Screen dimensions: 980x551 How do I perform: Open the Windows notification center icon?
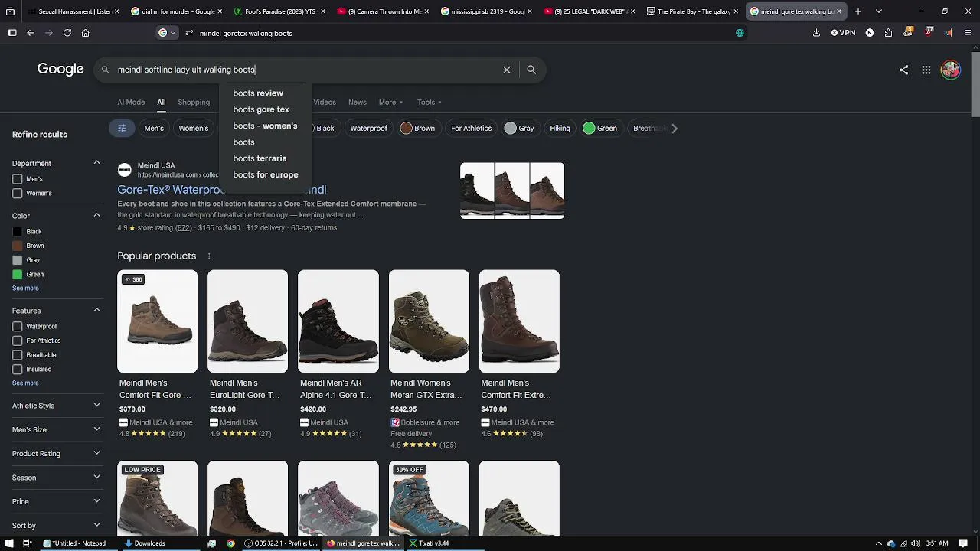(963, 543)
